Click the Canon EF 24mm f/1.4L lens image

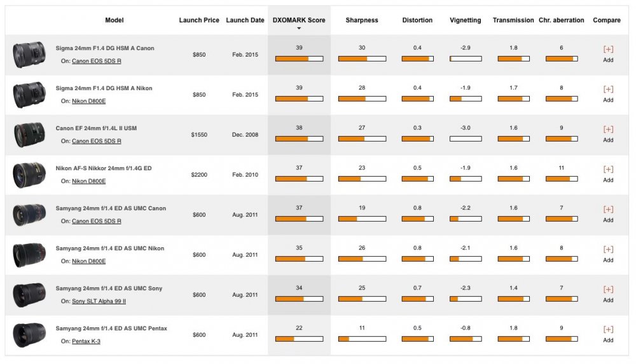pos(29,135)
